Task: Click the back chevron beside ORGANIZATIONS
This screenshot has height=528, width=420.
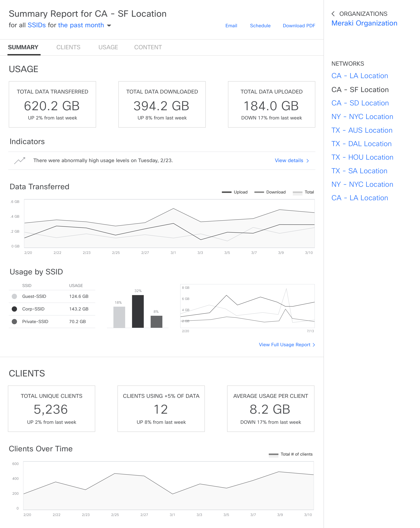Action: 333,14
